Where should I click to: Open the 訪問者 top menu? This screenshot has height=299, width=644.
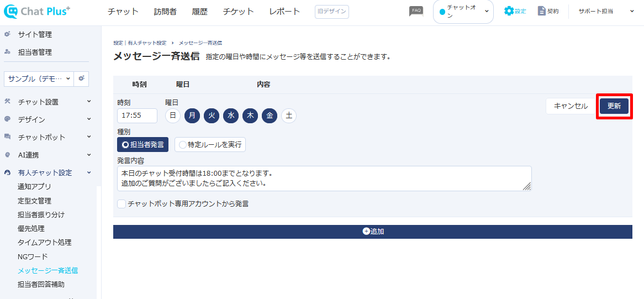tap(165, 12)
